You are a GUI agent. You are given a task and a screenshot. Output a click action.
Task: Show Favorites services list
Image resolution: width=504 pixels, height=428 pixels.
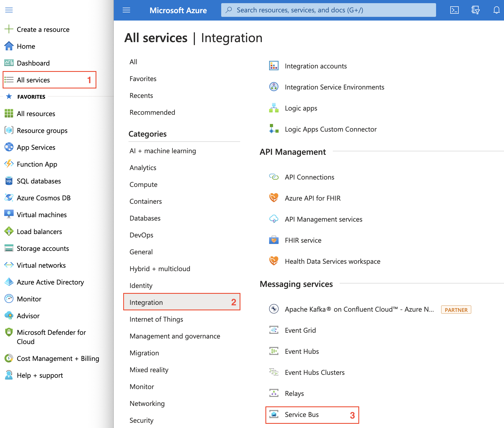pos(143,79)
